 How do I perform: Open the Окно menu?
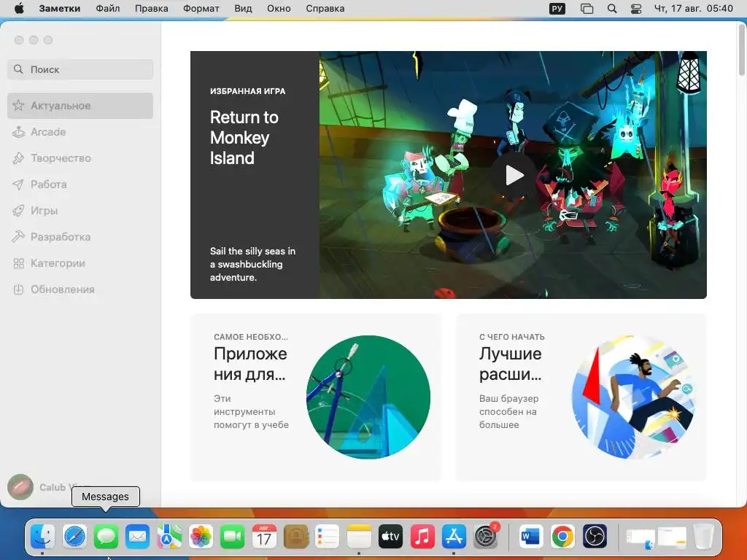pos(279,9)
